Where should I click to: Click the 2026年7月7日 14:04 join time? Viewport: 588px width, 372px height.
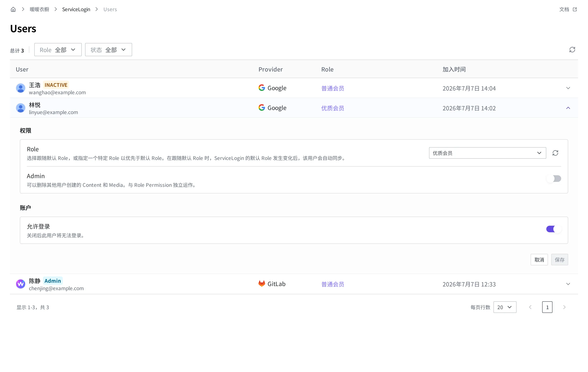click(x=469, y=88)
